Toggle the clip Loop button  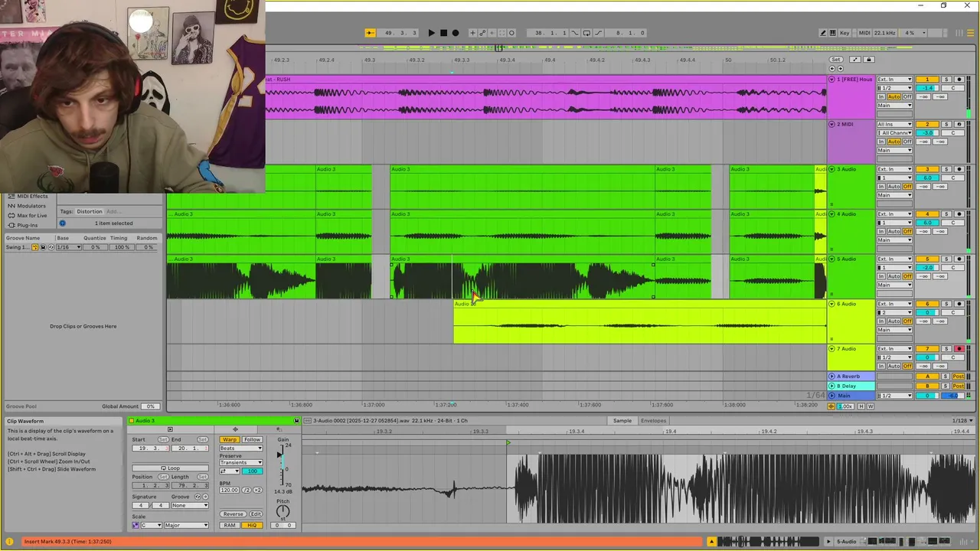[x=170, y=468]
